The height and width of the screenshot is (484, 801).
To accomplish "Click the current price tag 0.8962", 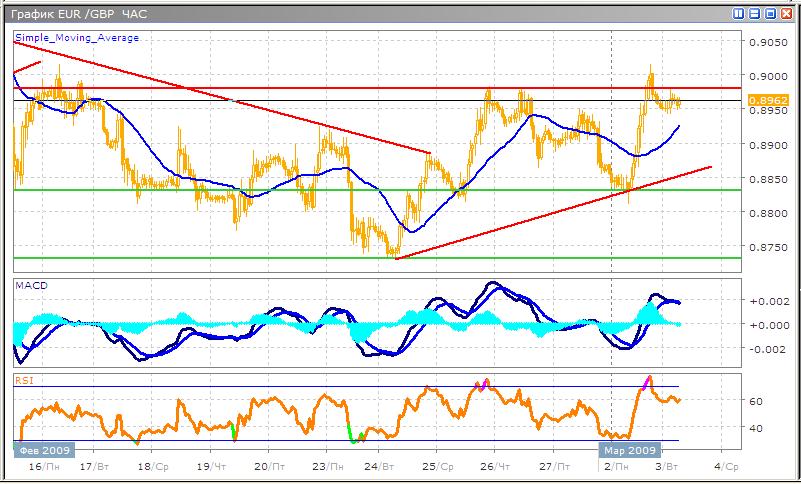I will point(773,101).
